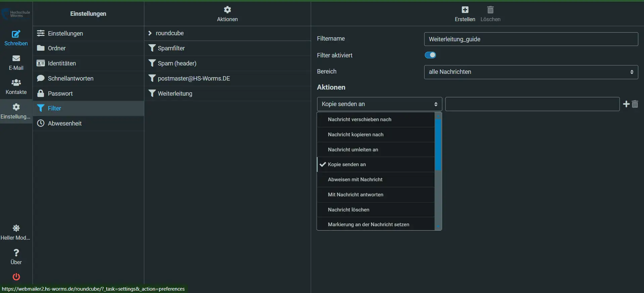
Task: Click the Kopie senden an combo box
Action: [x=379, y=104]
